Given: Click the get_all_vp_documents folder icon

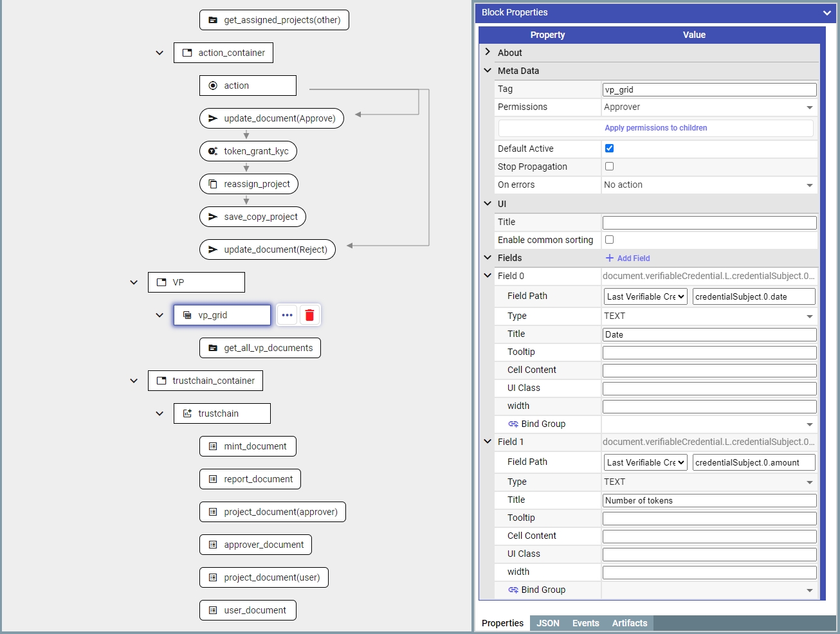Looking at the screenshot, I should 213,348.
